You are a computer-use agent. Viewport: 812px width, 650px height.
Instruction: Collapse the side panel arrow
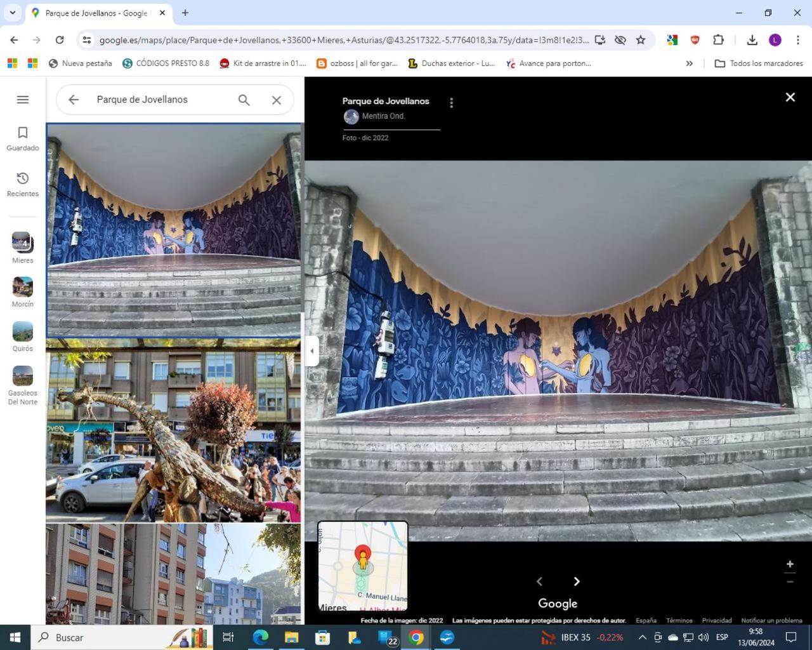pyautogui.click(x=311, y=350)
